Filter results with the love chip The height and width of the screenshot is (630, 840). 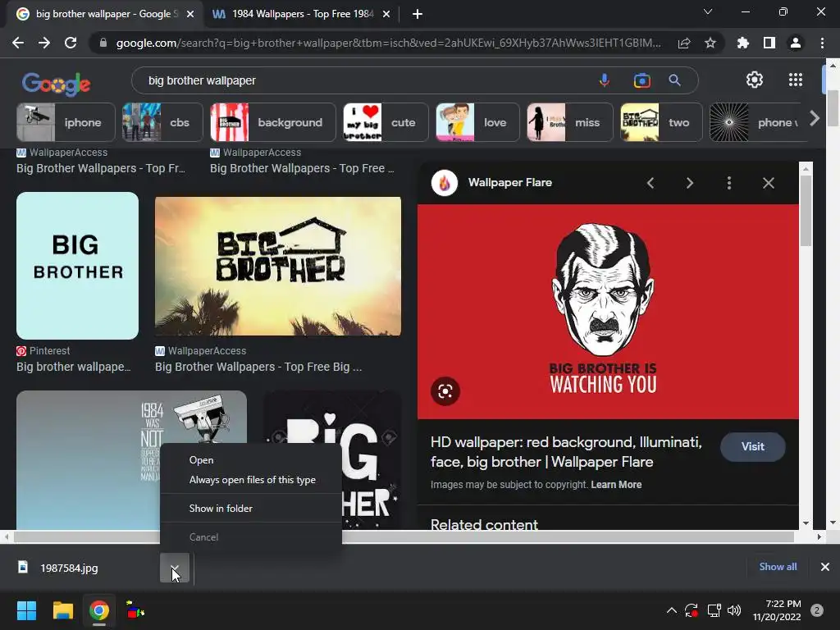tap(477, 123)
